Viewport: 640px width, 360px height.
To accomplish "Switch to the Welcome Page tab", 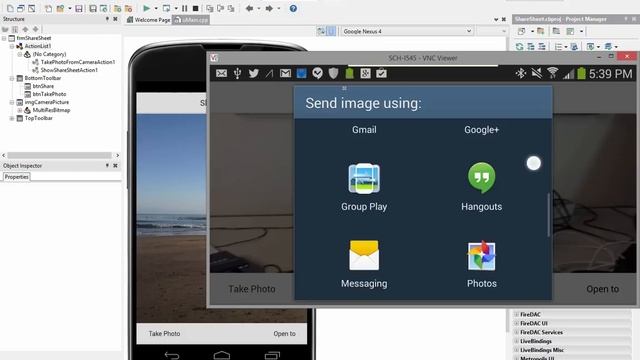I will 148,20.
